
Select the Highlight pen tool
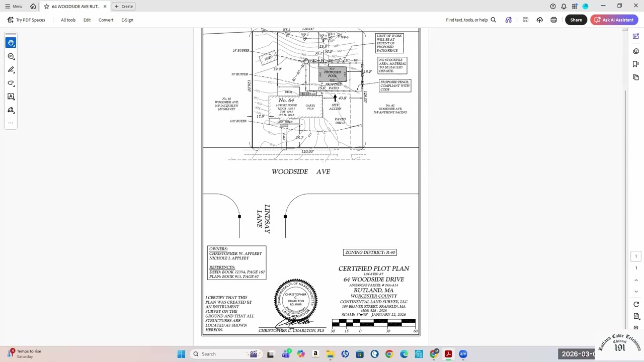click(x=11, y=70)
